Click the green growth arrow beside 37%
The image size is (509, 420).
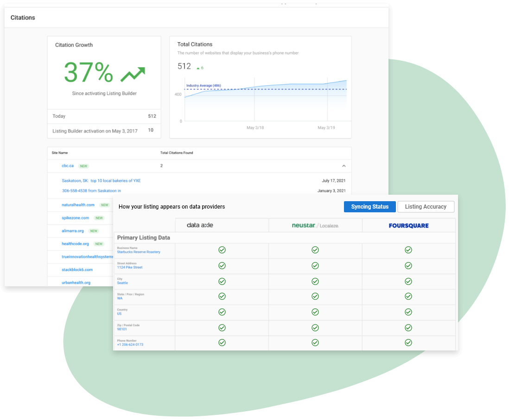coord(133,72)
